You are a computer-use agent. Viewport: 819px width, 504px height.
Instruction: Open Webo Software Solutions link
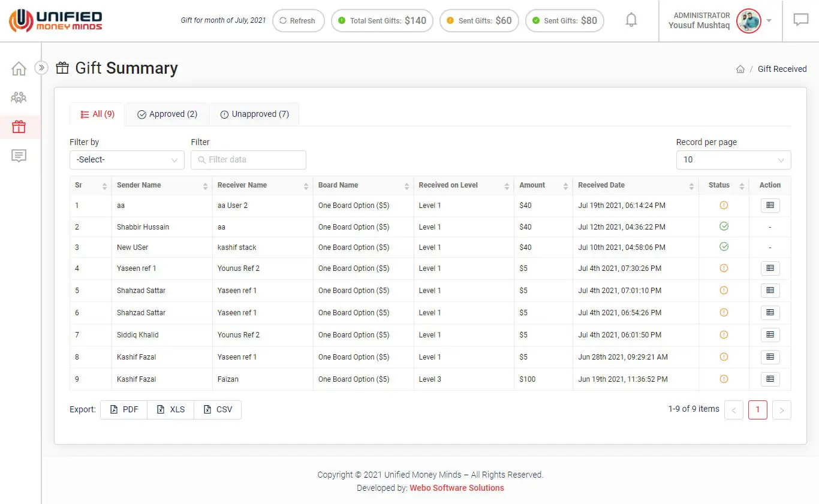point(456,488)
